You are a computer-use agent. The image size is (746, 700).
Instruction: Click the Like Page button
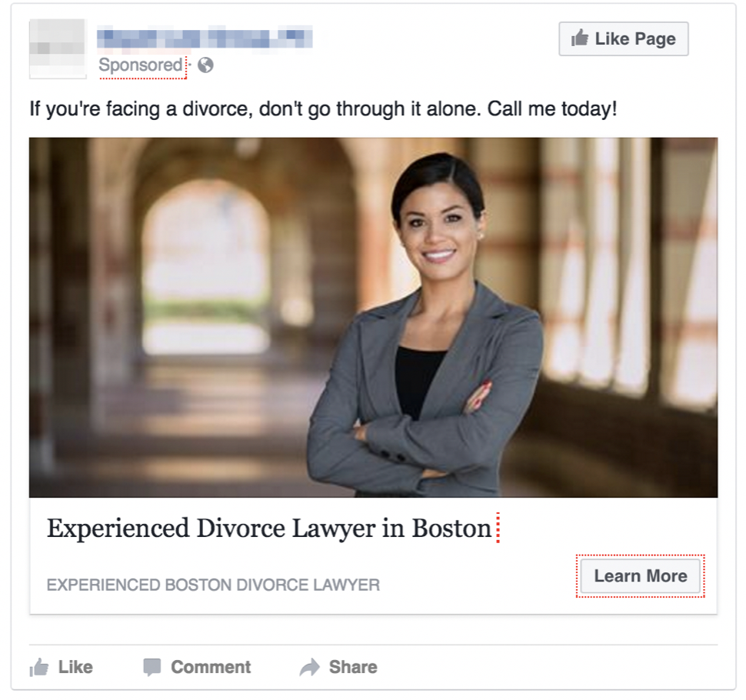click(623, 38)
